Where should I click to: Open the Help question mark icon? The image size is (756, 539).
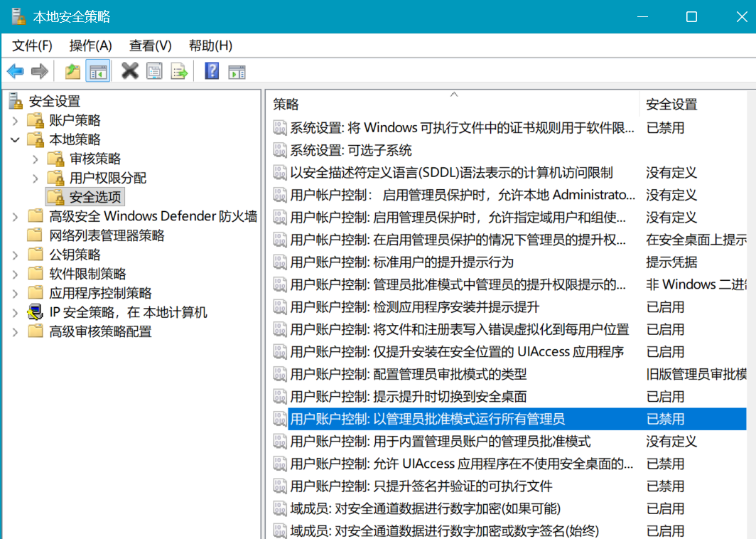click(212, 71)
